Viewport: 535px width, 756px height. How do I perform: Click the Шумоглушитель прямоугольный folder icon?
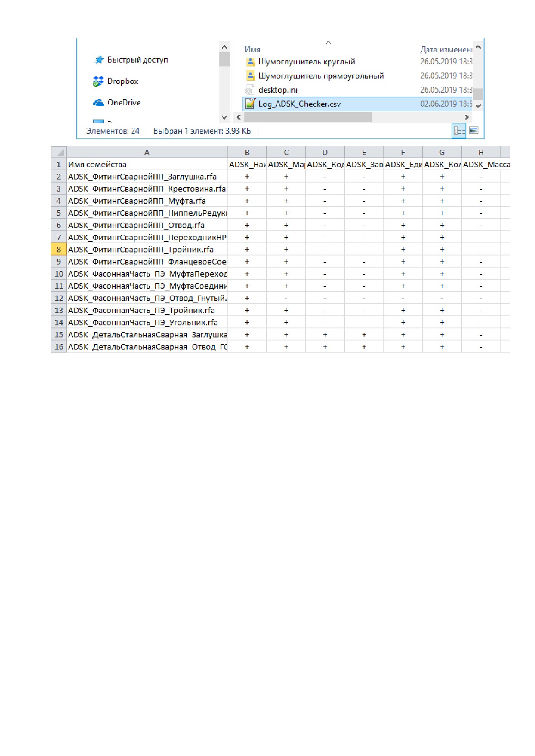point(250,76)
